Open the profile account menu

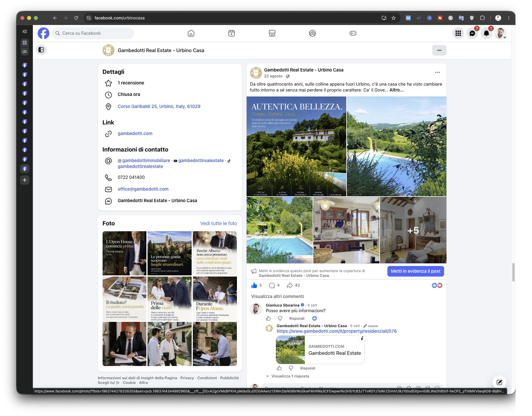pyautogui.click(x=501, y=33)
